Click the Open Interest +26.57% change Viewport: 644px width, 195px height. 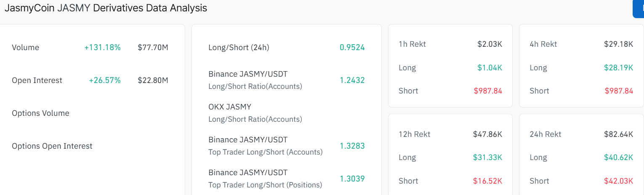(x=104, y=80)
